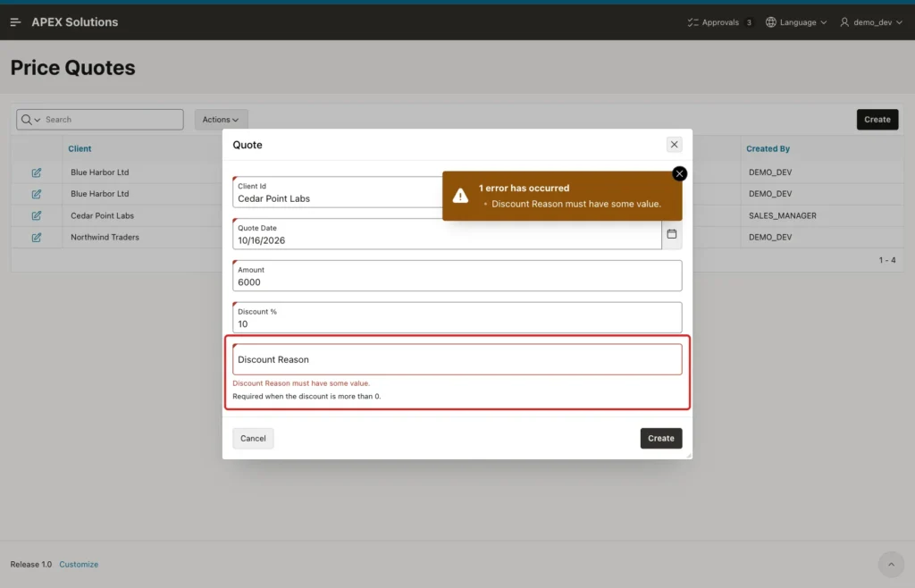The height and width of the screenshot is (588, 915).
Task: Sort by the Created By column header
Action: 768,148
